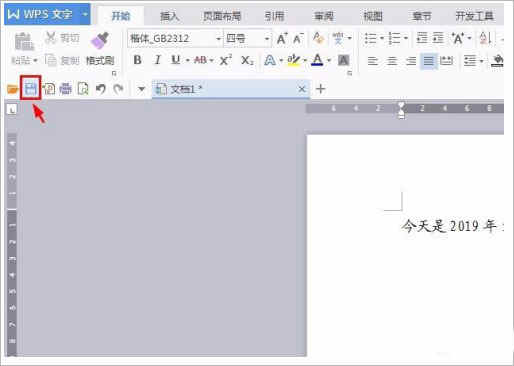Close the 文档1 document tab

tap(302, 89)
